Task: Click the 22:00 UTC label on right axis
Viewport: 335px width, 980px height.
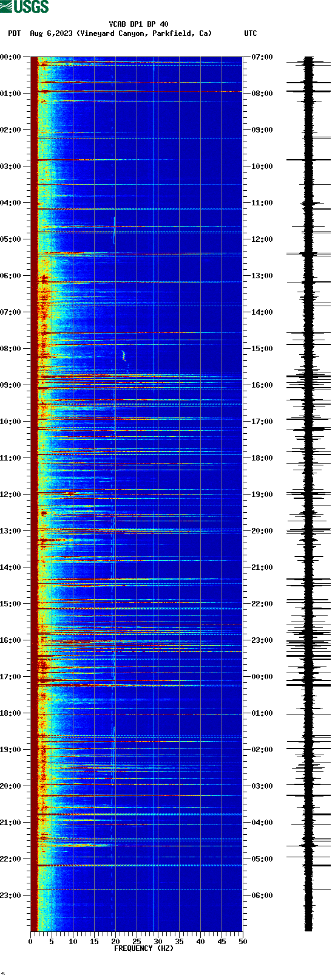Action: click(262, 604)
